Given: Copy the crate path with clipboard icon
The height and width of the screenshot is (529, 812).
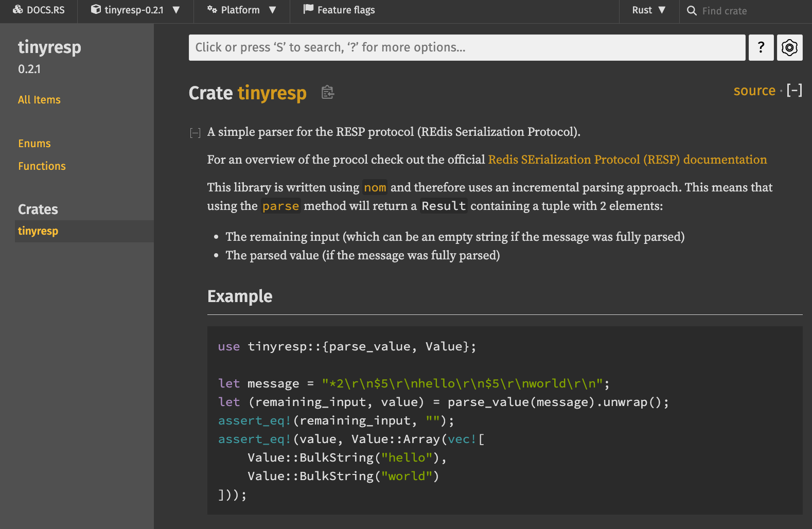Looking at the screenshot, I should tap(328, 93).
